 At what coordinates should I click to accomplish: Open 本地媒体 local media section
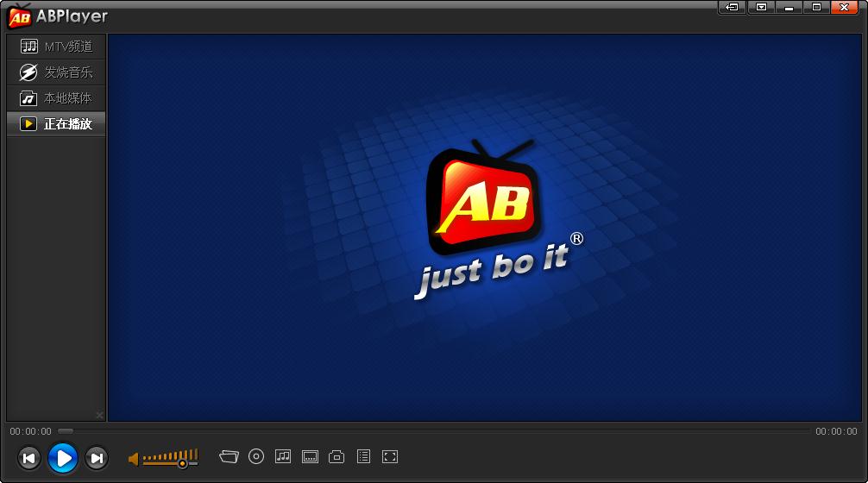click(x=56, y=98)
